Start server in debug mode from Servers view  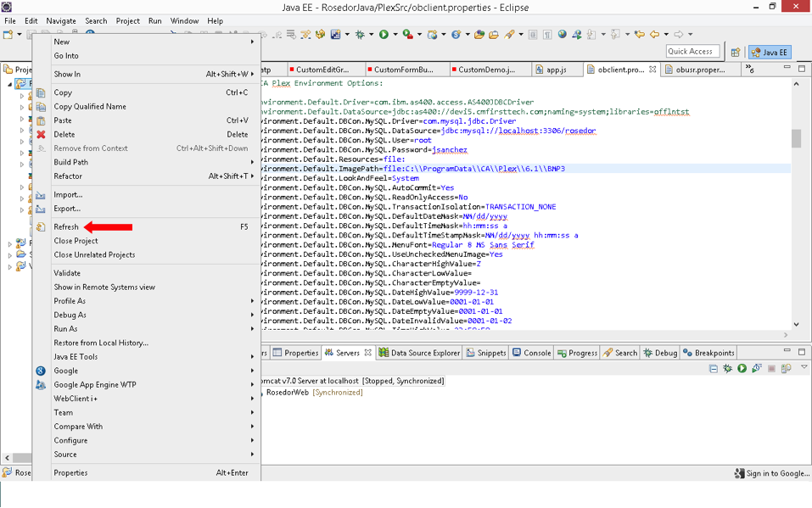pos(727,369)
